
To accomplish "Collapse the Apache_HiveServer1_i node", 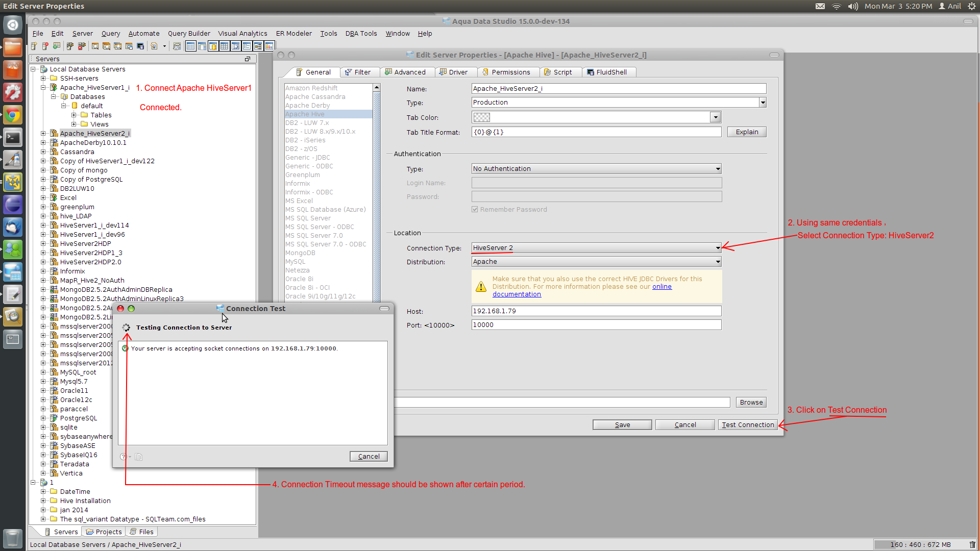I will [43, 87].
